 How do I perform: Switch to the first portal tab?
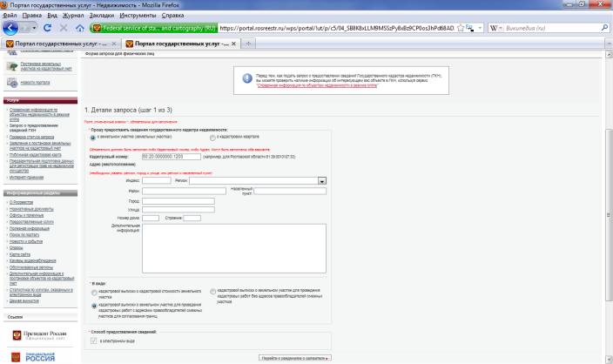point(61,44)
